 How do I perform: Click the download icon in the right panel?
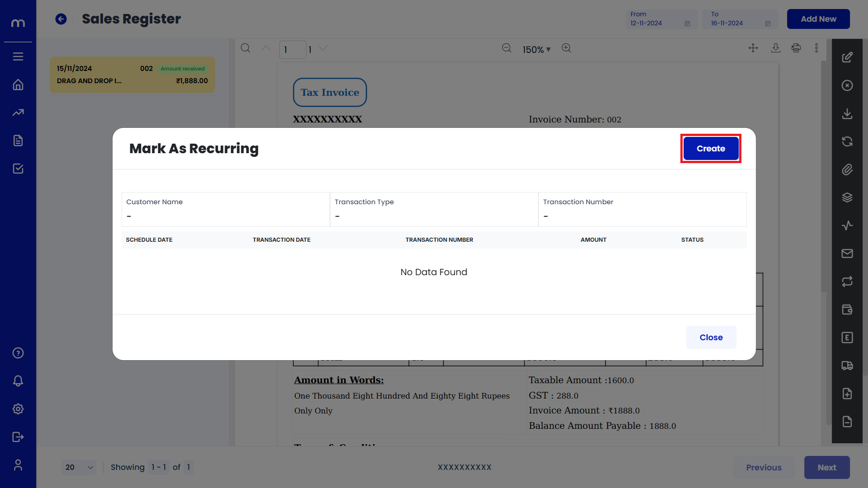pos(847,113)
